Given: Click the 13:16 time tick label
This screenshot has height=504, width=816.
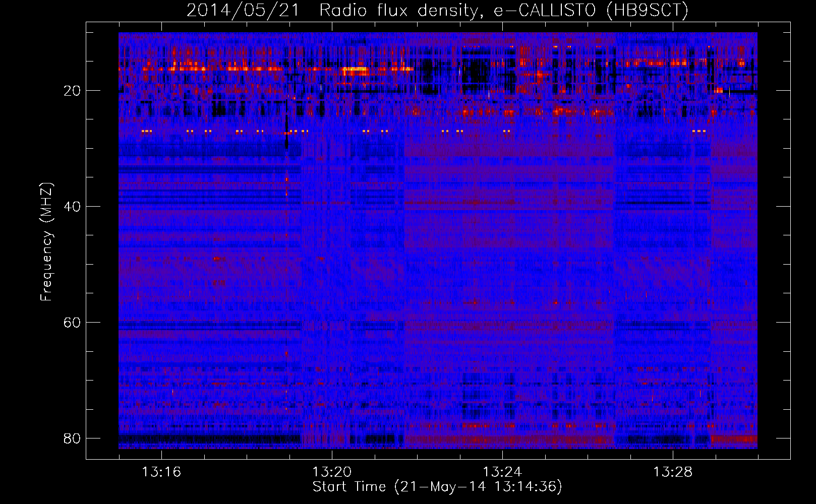Looking at the screenshot, I should click(x=161, y=472).
